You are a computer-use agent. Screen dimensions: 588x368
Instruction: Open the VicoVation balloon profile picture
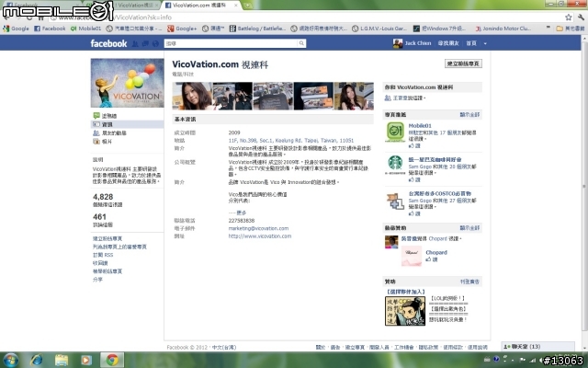(127, 83)
